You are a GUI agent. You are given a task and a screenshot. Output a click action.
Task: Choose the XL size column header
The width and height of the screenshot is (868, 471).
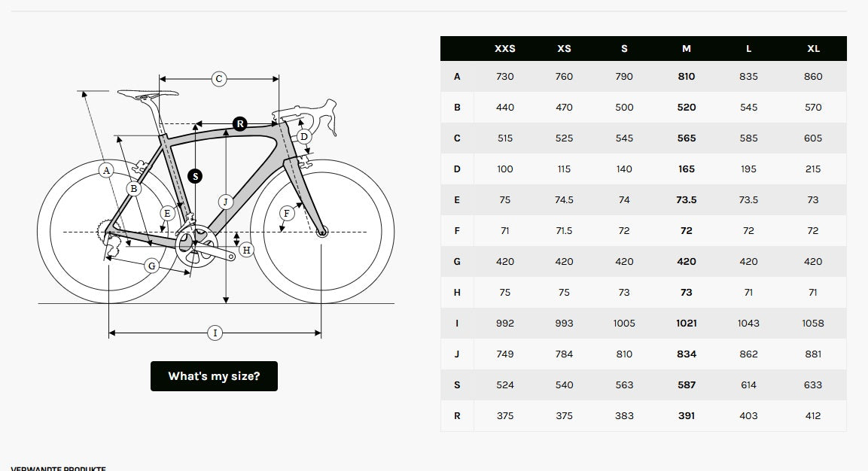813,48
